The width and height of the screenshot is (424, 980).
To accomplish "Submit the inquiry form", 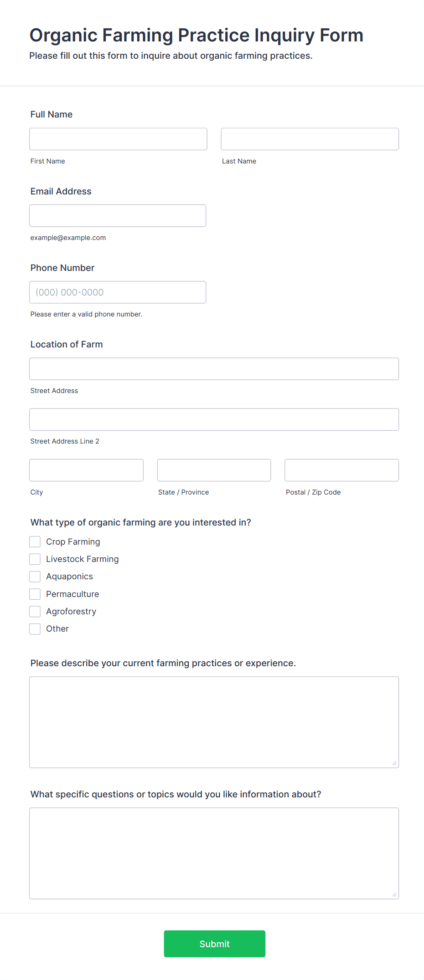I will point(215,944).
